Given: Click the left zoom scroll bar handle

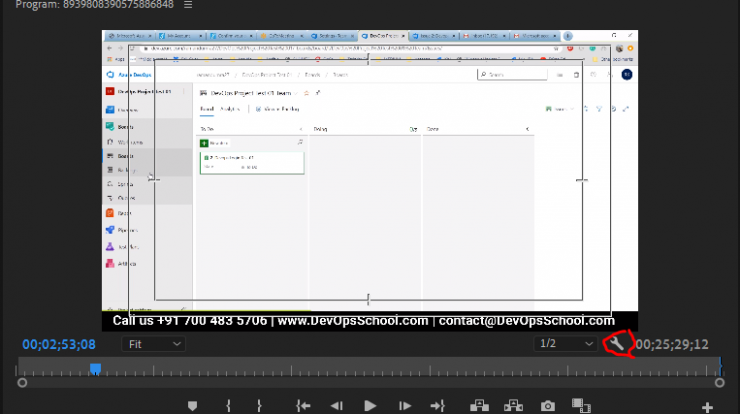Looking at the screenshot, I should (x=22, y=383).
